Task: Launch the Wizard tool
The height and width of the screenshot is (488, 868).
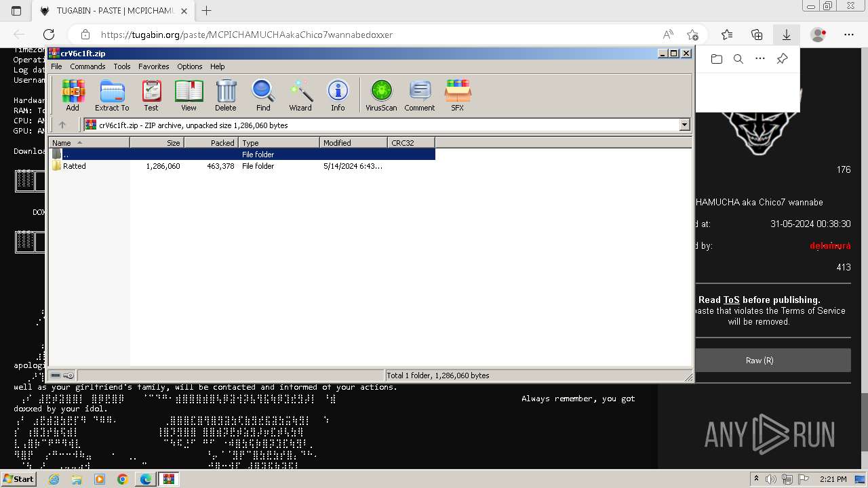Action: click(x=300, y=96)
